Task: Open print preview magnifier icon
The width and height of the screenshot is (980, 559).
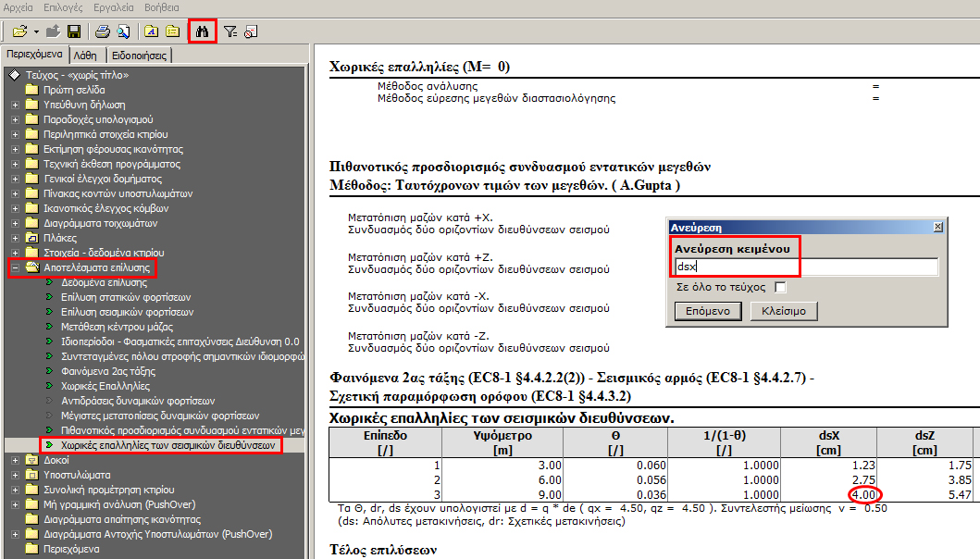Action: pos(123,31)
